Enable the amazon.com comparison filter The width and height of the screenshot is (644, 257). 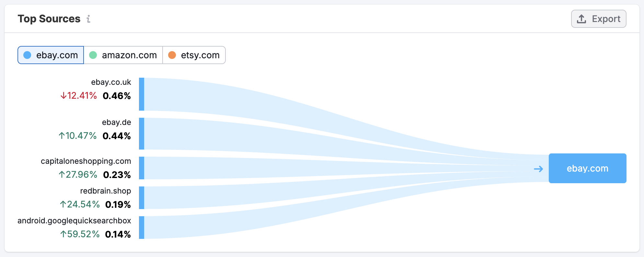123,55
